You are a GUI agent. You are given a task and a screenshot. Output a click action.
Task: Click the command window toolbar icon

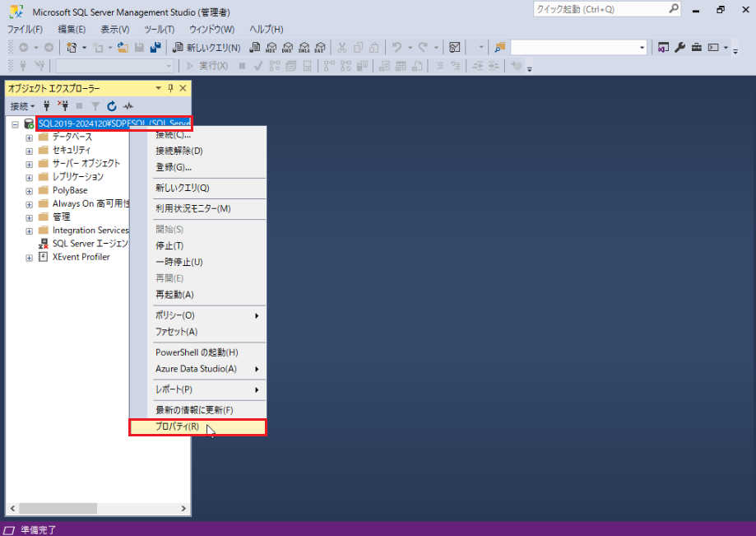[x=713, y=47]
